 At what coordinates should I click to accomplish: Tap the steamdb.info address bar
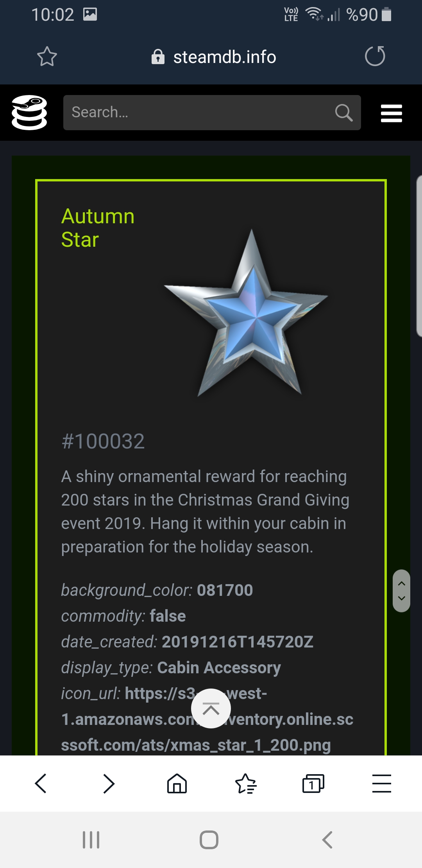pyautogui.click(x=214, y=57)
